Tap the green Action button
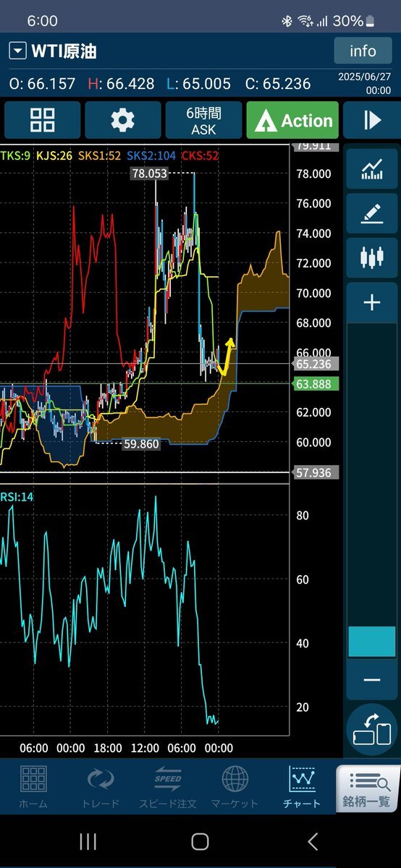The height and width of the screenshot is (868, 401). (292, 120)
